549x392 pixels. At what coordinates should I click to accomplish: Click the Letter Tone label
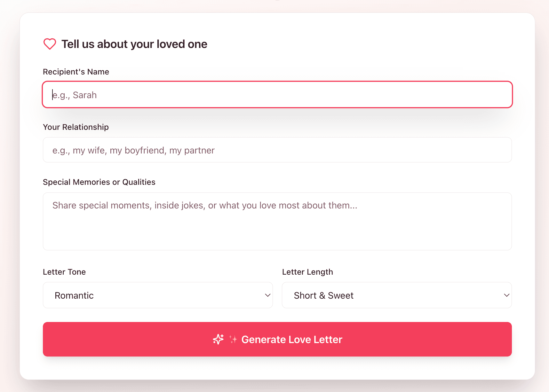[64, 272]
